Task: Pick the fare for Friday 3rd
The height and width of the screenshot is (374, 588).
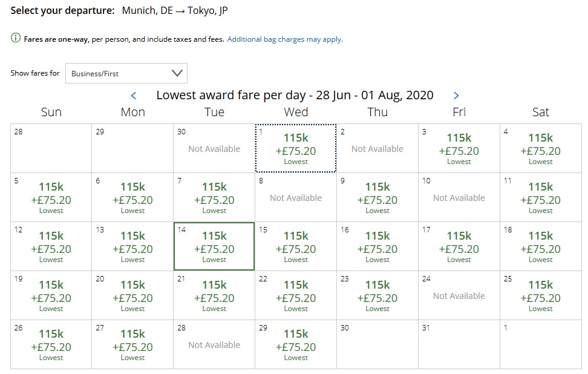Action: click(459, 148)
